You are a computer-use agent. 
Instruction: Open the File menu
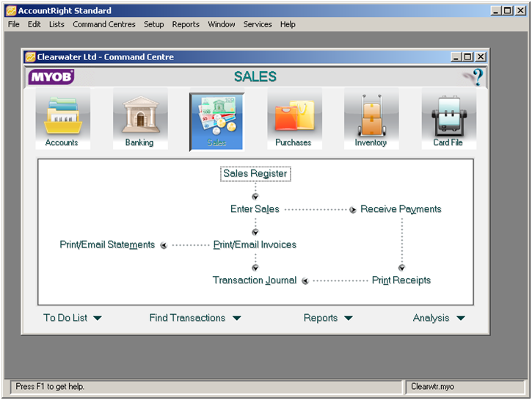pyautogui.click(x=13, y=24)
